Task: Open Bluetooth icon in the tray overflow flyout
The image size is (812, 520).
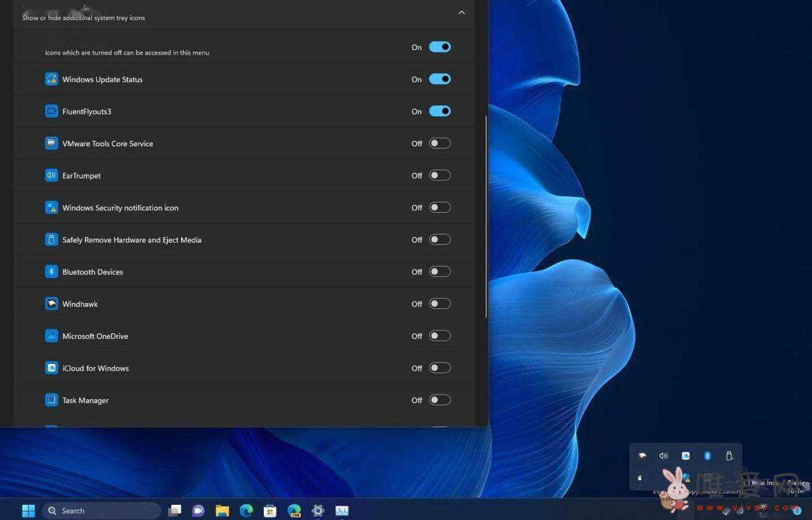Action: pyautogui.click(x=707, y=456)
